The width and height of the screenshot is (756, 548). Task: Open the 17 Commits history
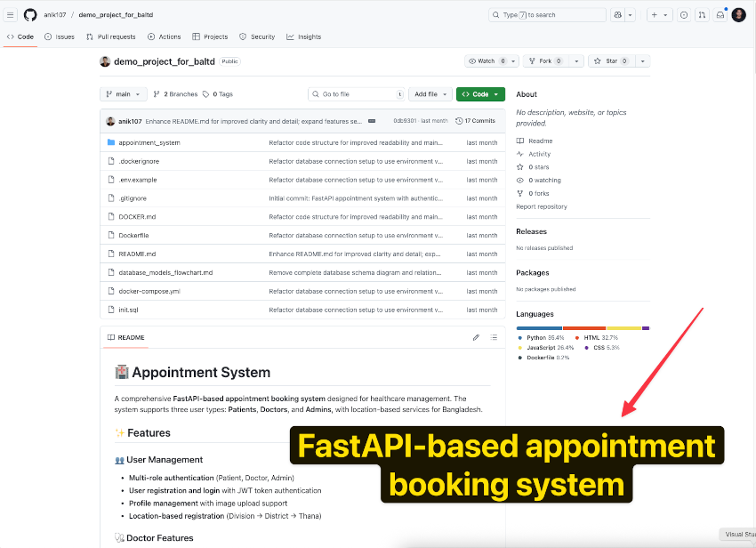476,121
